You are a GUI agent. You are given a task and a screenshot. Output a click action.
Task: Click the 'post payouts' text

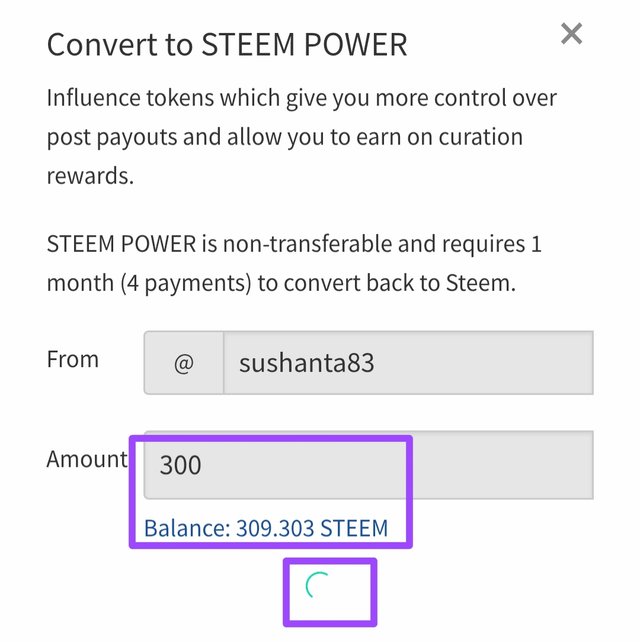116,137
